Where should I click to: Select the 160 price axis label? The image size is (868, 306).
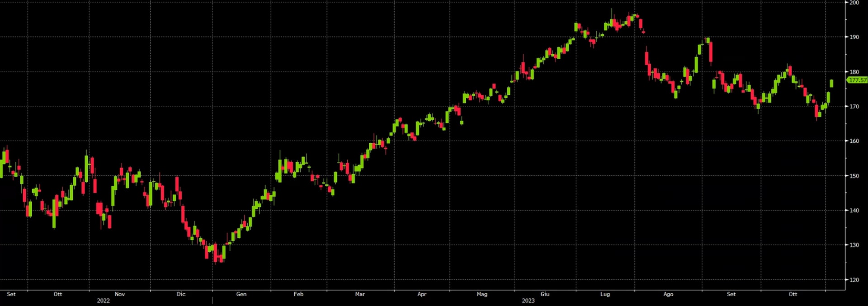[x=854, y=141]
